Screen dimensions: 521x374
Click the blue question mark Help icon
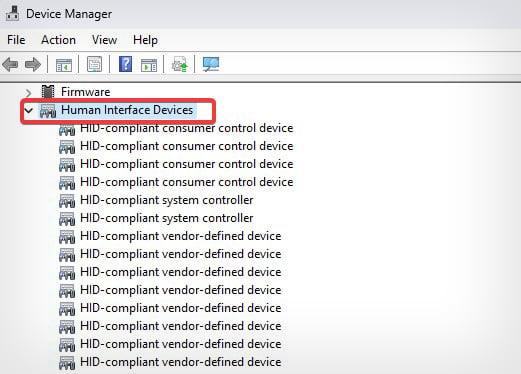pos(126,64)
